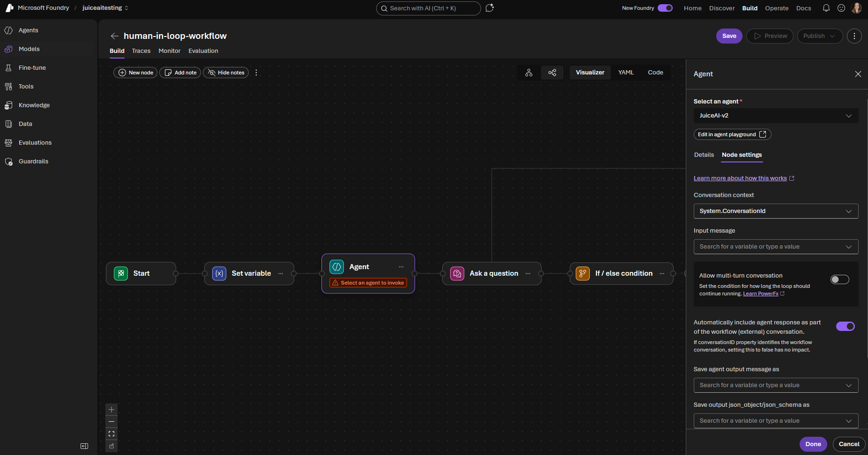Select the Start node on canvas
868x455 pixels.
141,273
